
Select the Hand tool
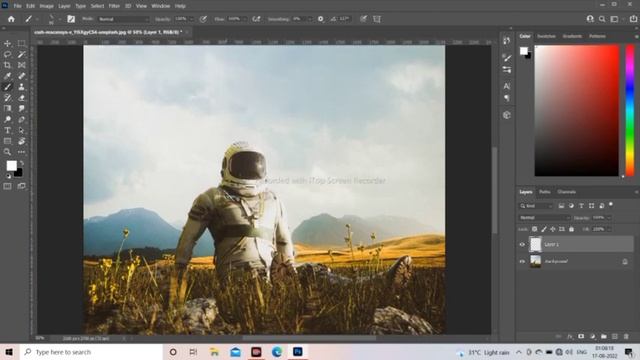[x=22, y=141]
